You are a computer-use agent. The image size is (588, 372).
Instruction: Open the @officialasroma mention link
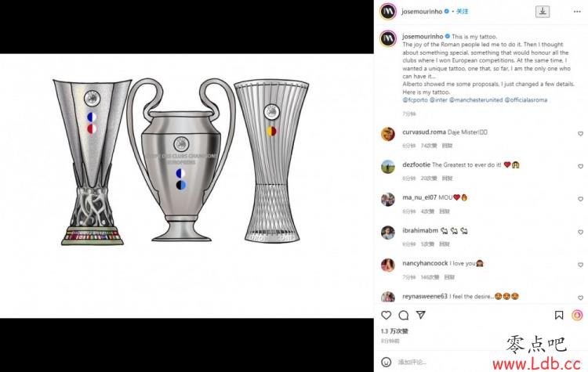point(526,100)
